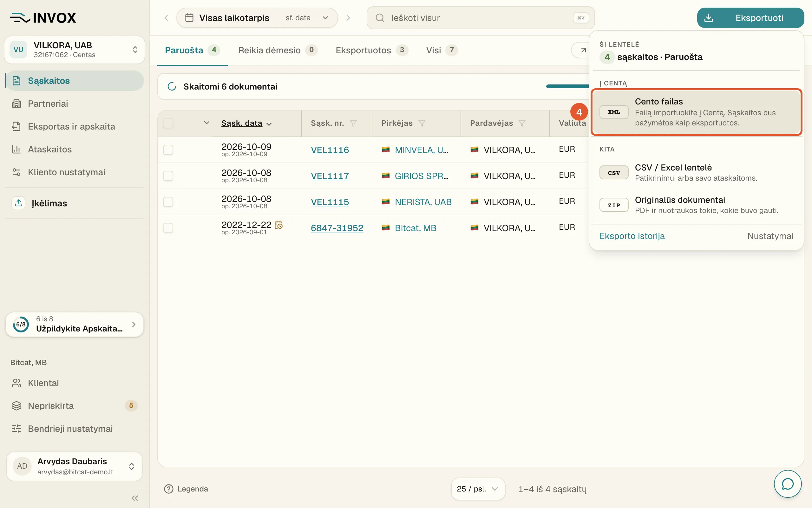The height and width of the screenshot is (508, 812).
Task: Expand the selection chevron next to header checkbox
Action: click(207, 123)
